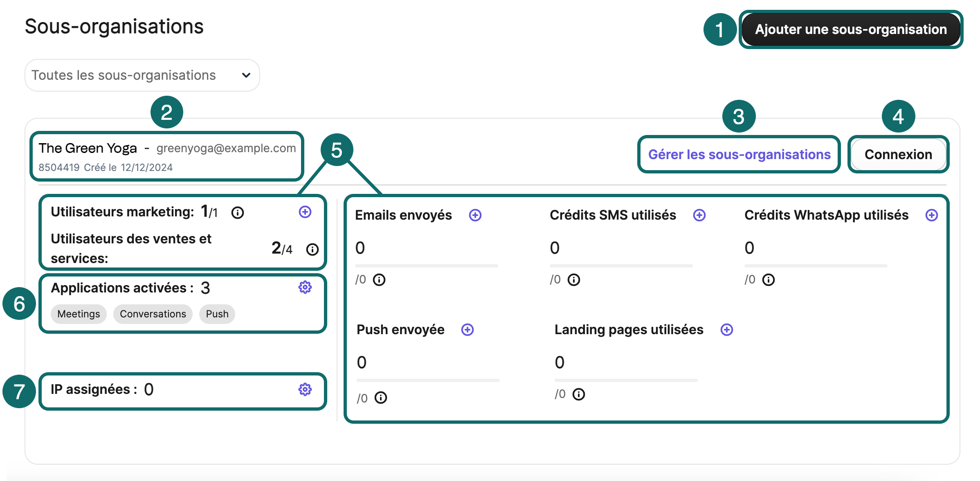980x481 pixels.
Task: Show info icon under Push envoyée
Action: [x=381, y=398]
